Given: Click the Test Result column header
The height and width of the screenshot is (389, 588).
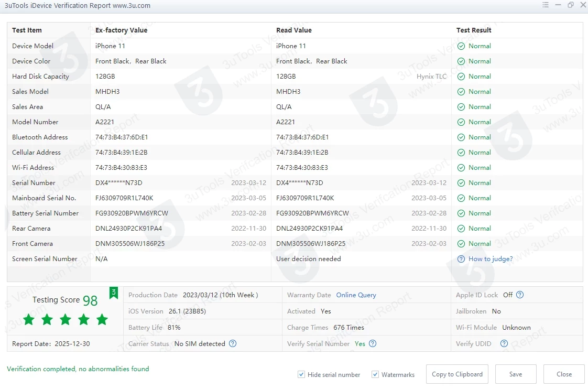Looking at the screenshot, I should [x=474, y=30].
